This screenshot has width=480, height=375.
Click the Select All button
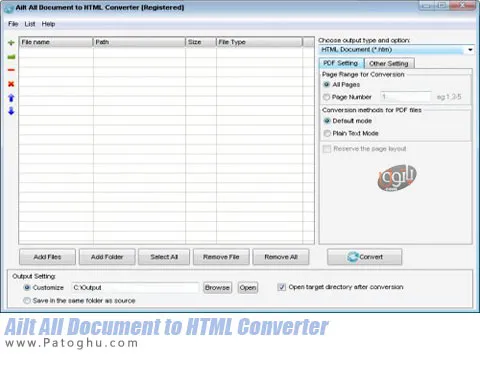(164, 257)
